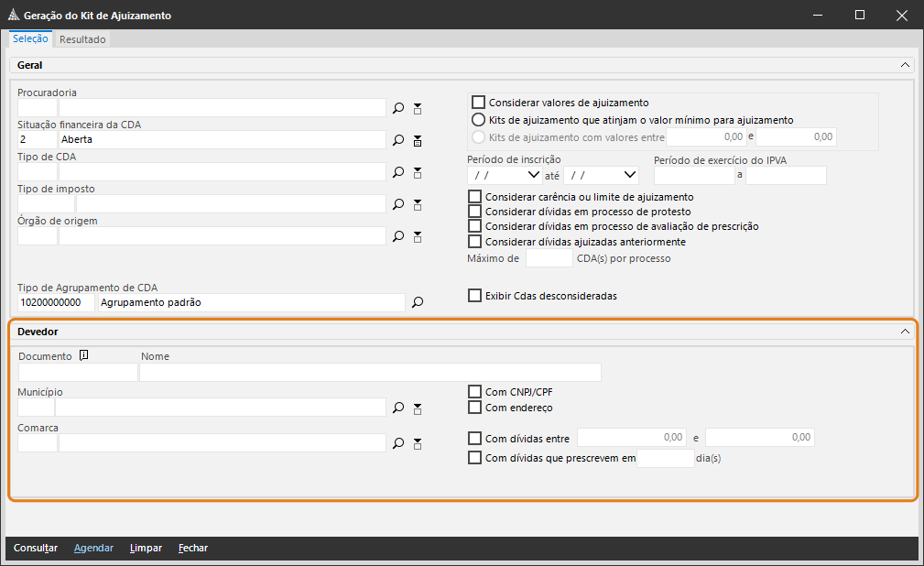Collapse the Devedor section

[x=905, y=332]
